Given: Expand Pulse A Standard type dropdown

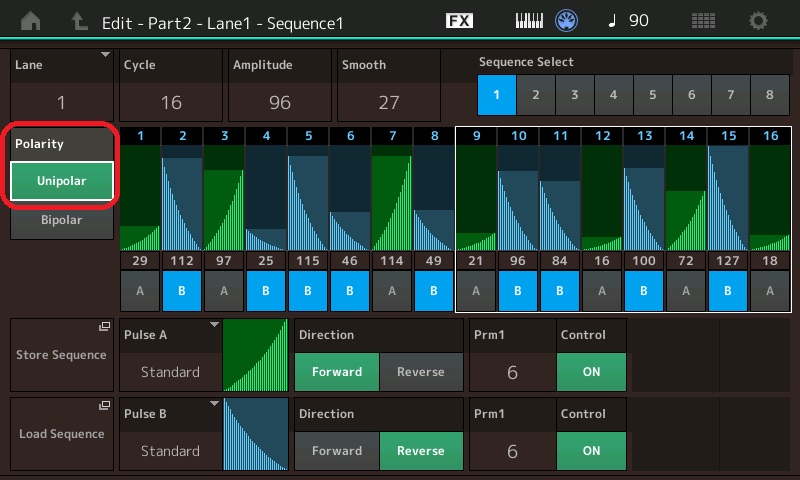Looking at the screenshot, I should (170, 355).
